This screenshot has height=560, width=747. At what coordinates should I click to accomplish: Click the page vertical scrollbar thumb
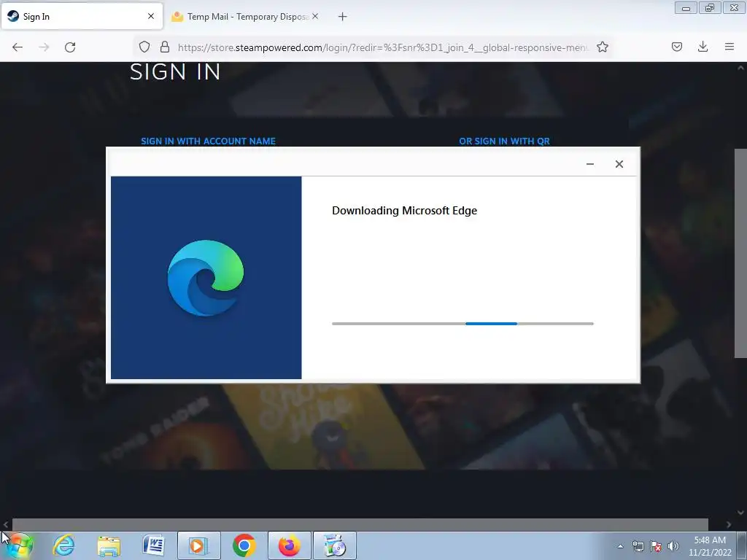(x=740, y=253)
